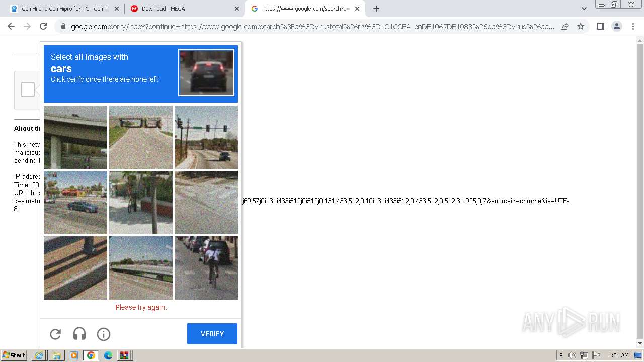
Task: Select tile showing path with gate
Action: pos(141,137)
